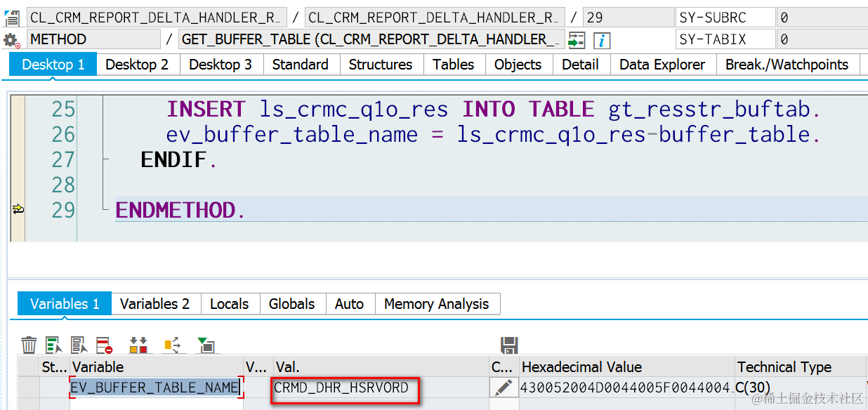This screenshot has width=868, height=410.
Task: Click line number 28 in the gutter
Action: pyautogui.click(x=63, y=185)
